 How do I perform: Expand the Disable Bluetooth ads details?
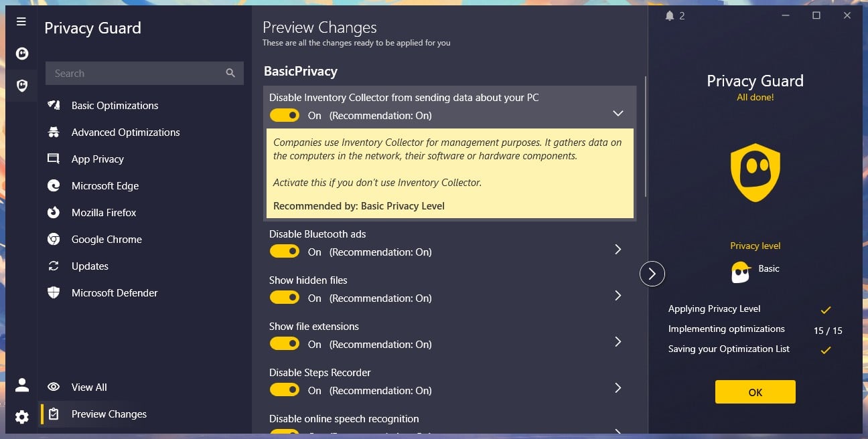point(618,249)
